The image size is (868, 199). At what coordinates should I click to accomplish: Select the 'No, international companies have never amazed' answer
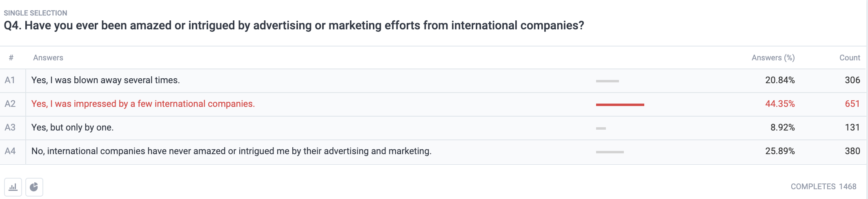coord(231,151)
